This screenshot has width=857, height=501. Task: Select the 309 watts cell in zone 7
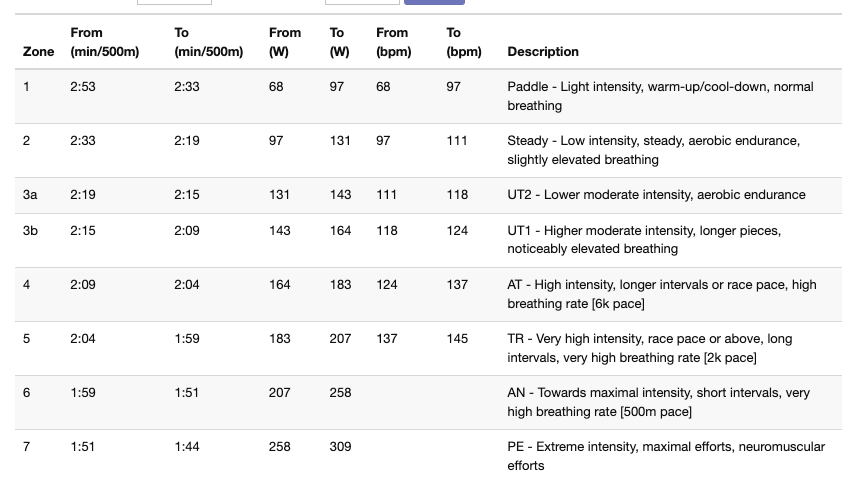[x=340, y=446]
